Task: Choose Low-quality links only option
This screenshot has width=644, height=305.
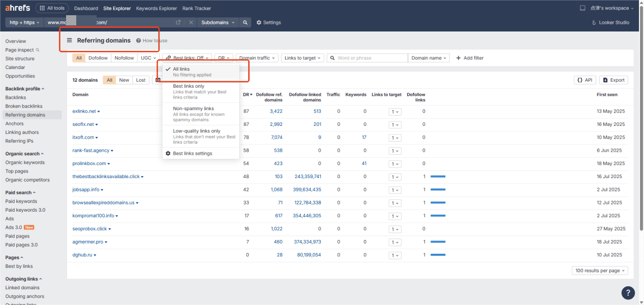Action: point(200,136)
